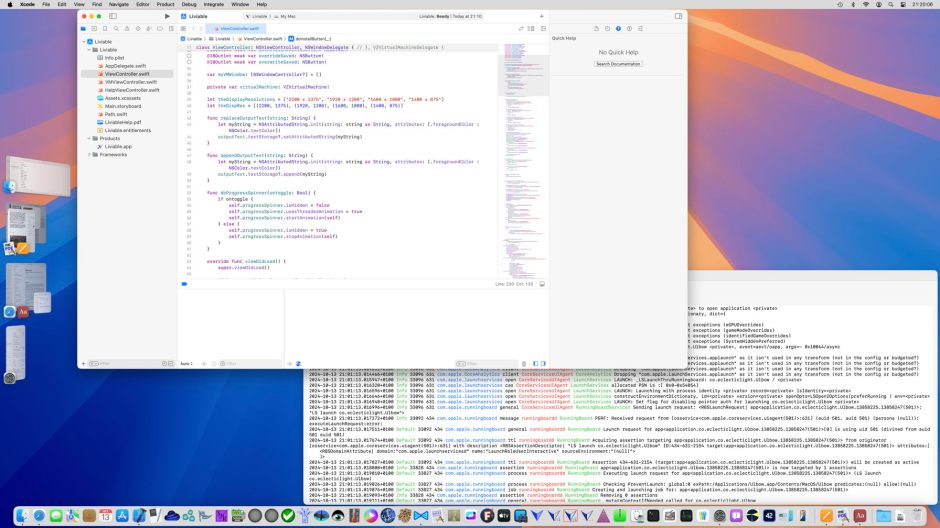The image size is (940, 528).
Task: Show the File inspector icon
Action: pos(596,28)
